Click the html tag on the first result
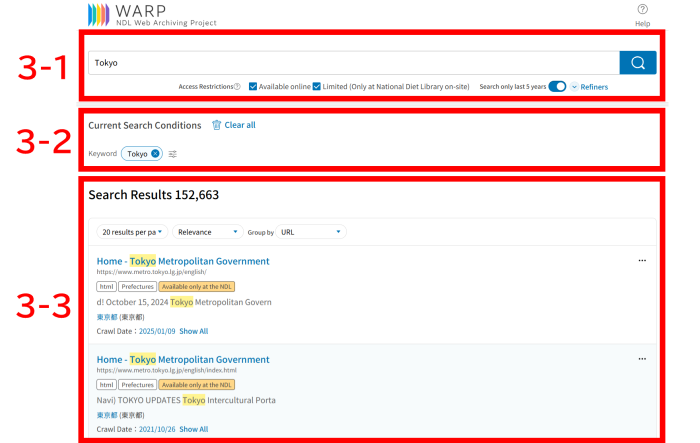 point(106,286)
